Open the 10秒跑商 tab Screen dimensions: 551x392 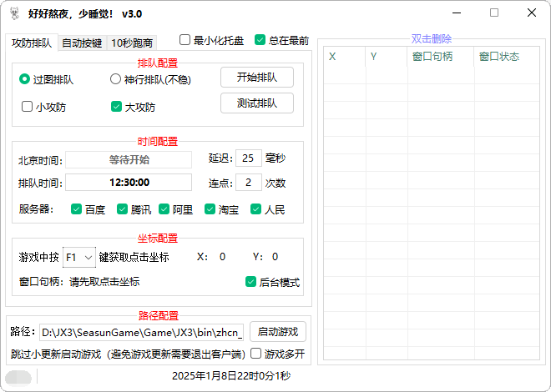point(133,43)
